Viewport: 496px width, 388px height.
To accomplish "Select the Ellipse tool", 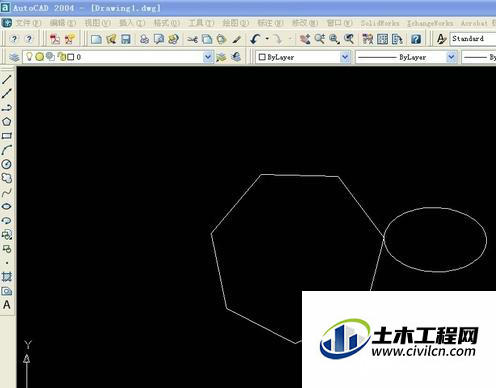I will (x=7, y=206).
